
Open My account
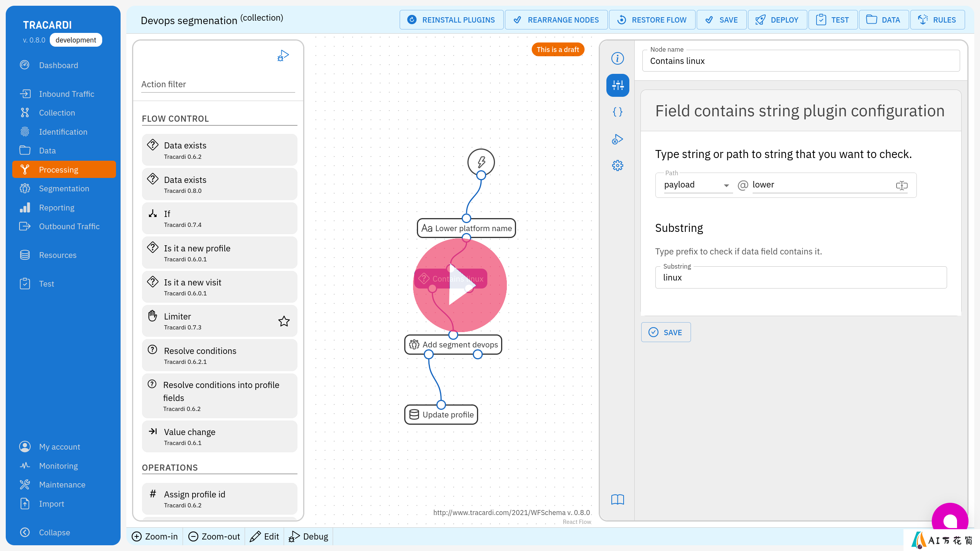click(64, 447)
